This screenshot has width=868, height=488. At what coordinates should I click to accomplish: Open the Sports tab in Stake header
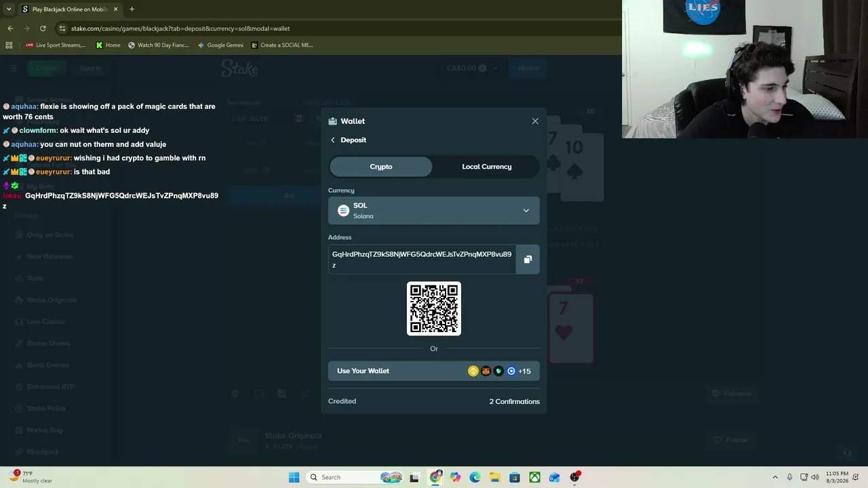coord(90,68)
